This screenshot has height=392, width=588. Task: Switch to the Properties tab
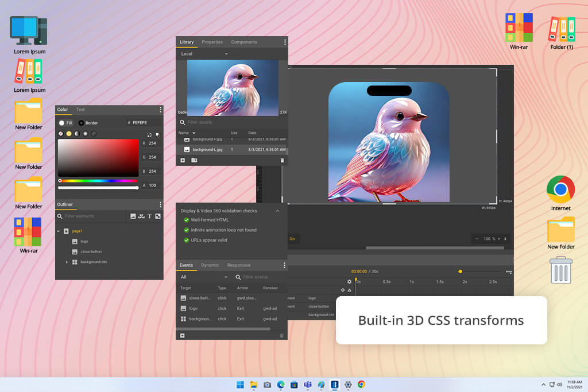click(212, 42)
